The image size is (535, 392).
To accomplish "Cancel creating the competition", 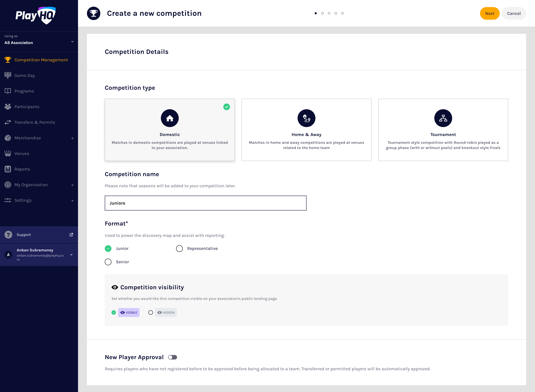I will [514, 13].
